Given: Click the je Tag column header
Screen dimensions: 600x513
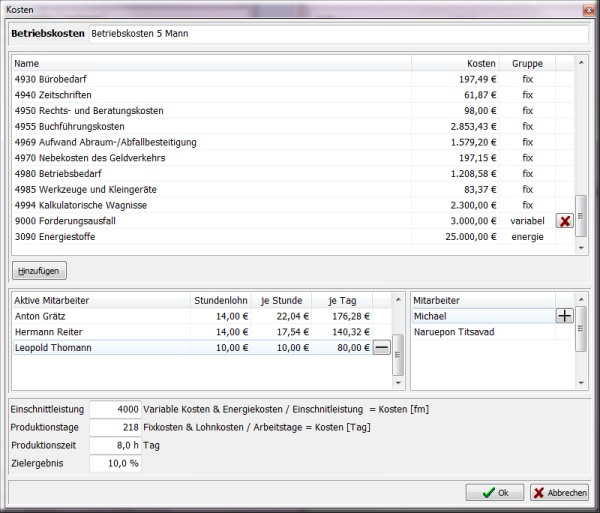Looking at the screenshot, I should [342, 300].
